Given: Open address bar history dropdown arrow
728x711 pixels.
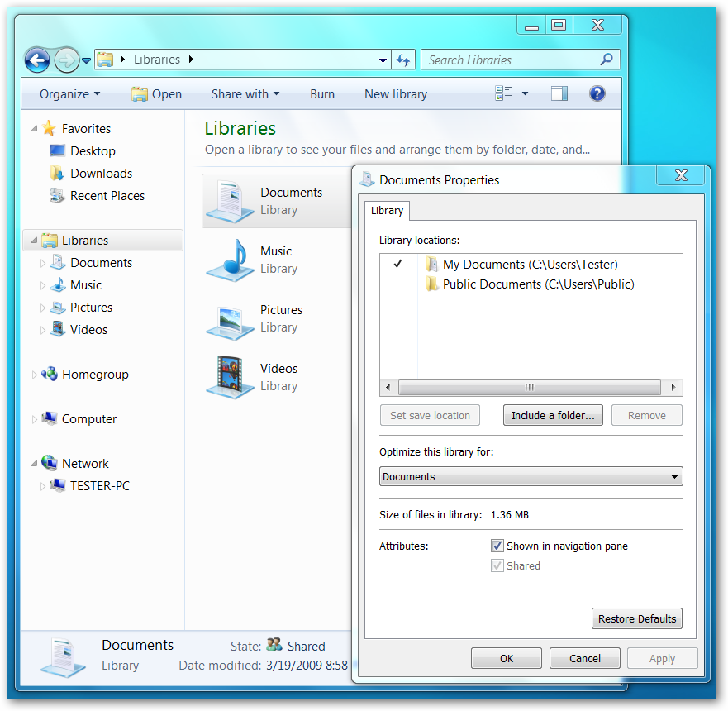Looking at the screenshot, I should pos(383,60).
